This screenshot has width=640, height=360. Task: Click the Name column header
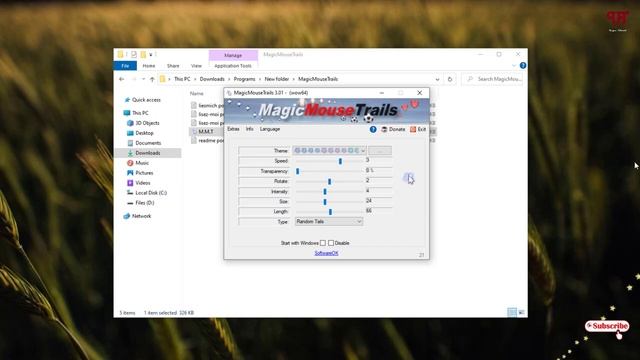[x=197, y=93]
